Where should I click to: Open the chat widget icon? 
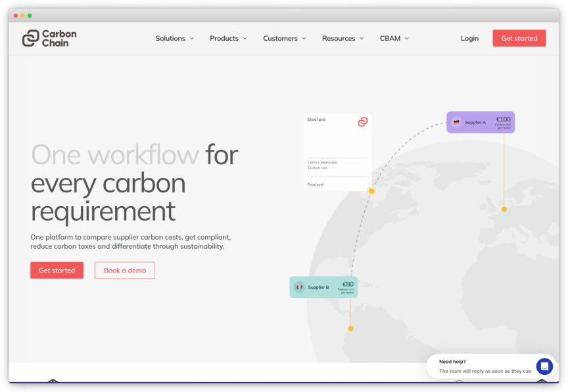click(544, 366)
